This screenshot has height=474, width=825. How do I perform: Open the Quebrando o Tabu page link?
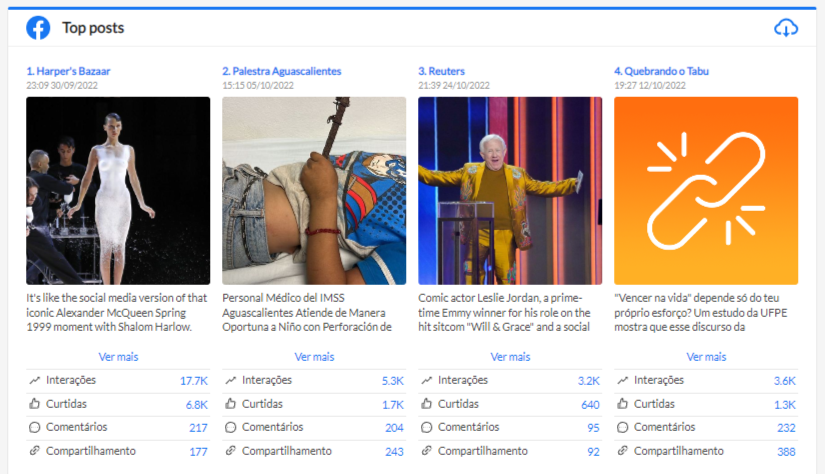[x=661, y=71]
